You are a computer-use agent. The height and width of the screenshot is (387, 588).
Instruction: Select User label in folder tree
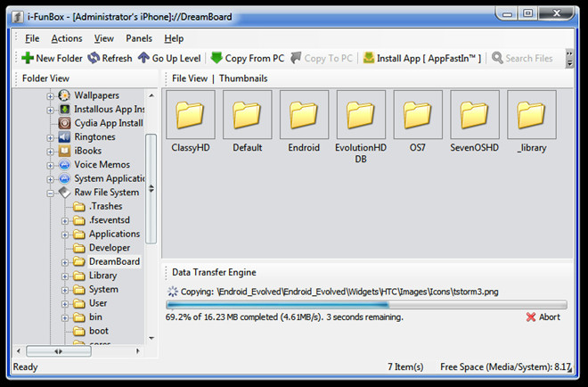click(98, 303)
